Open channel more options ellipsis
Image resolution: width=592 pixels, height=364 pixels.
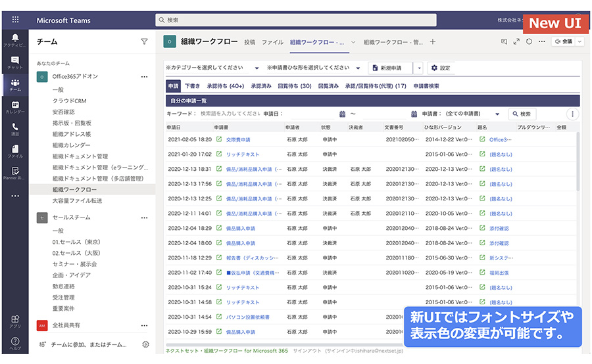tap(542, 41)
